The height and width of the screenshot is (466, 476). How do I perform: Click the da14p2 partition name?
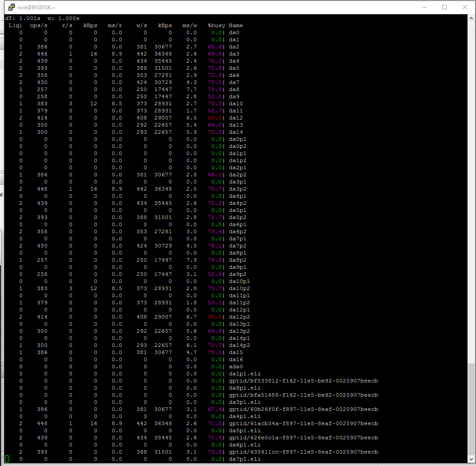coord(240,345)
